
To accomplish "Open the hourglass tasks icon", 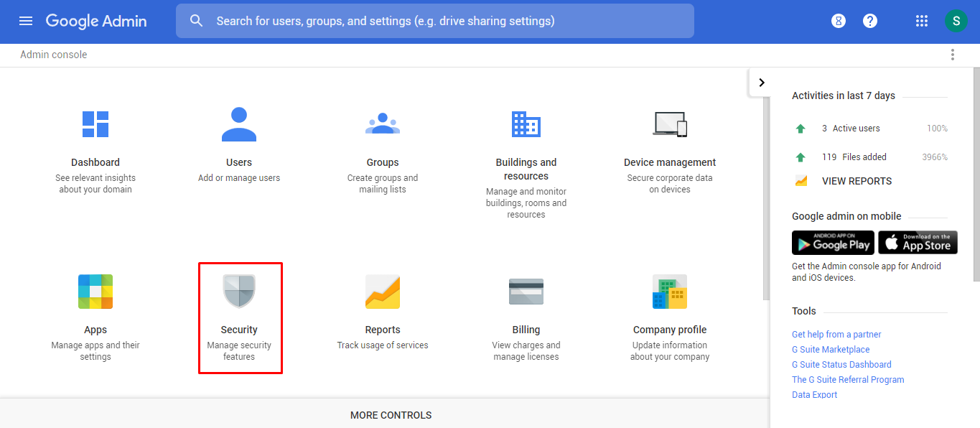I will (839, 21).
